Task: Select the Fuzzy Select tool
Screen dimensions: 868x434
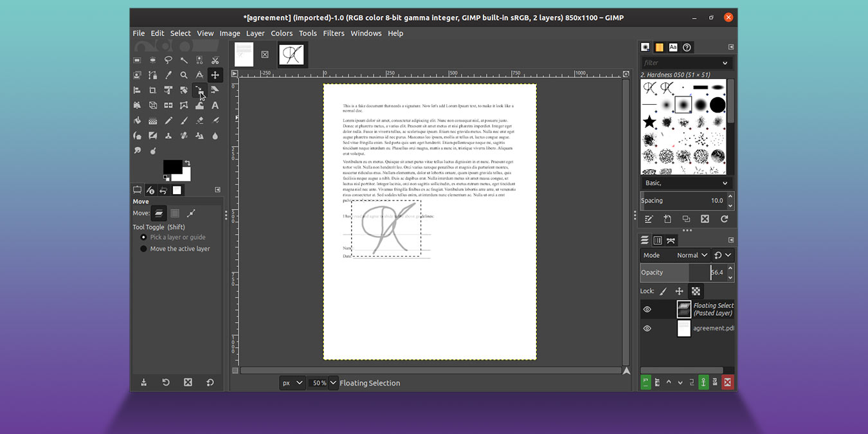Action: [185, 60]
